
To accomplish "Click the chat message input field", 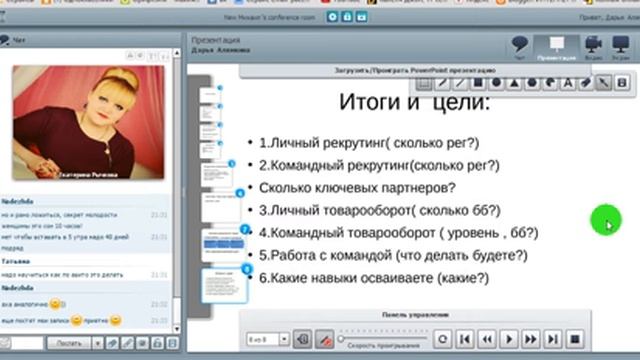I will pyautogui.click(x=27, y=343).
